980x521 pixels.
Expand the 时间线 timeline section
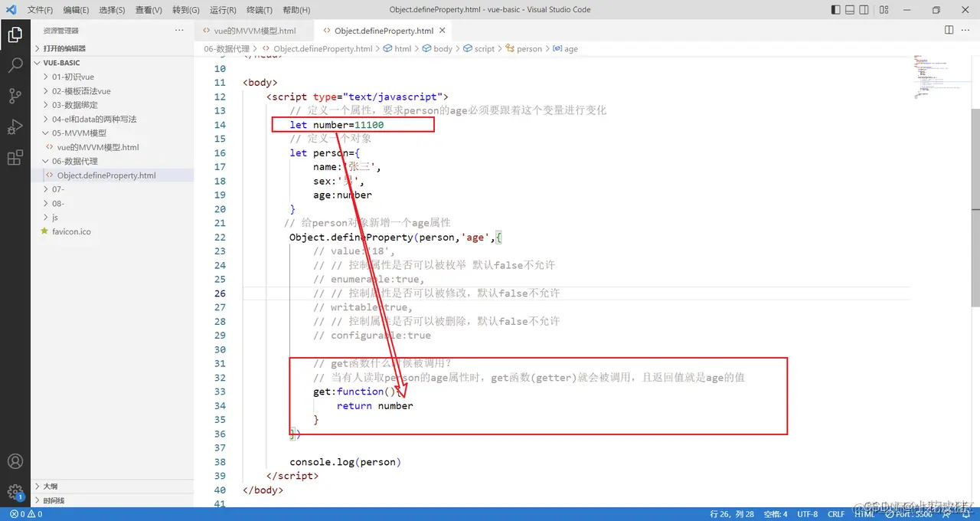pyautogui.click(x=113, y=500)
